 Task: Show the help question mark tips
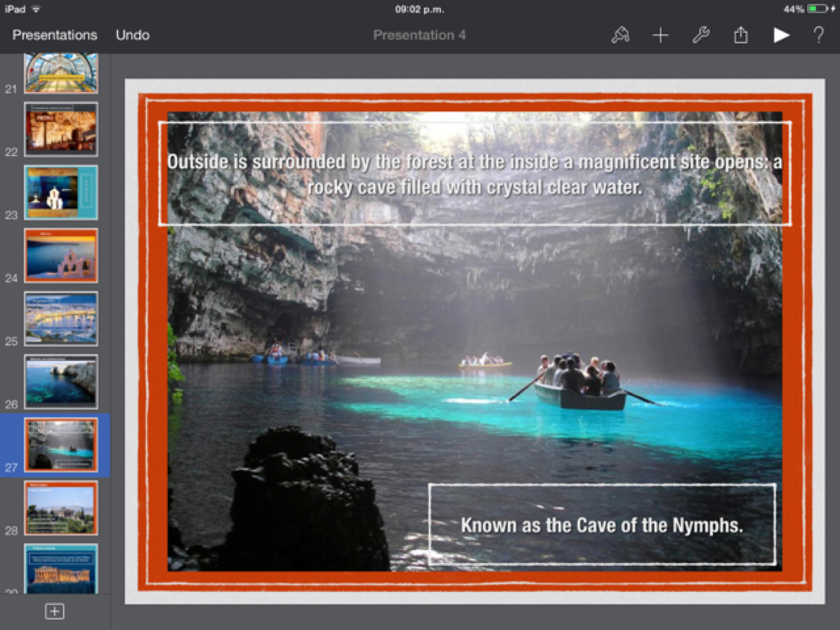click(x=818, y=35)
